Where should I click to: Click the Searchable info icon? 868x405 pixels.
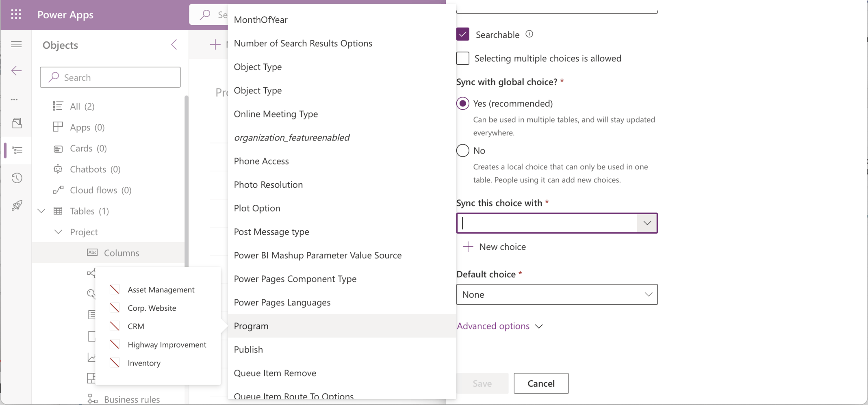[529, 34]
